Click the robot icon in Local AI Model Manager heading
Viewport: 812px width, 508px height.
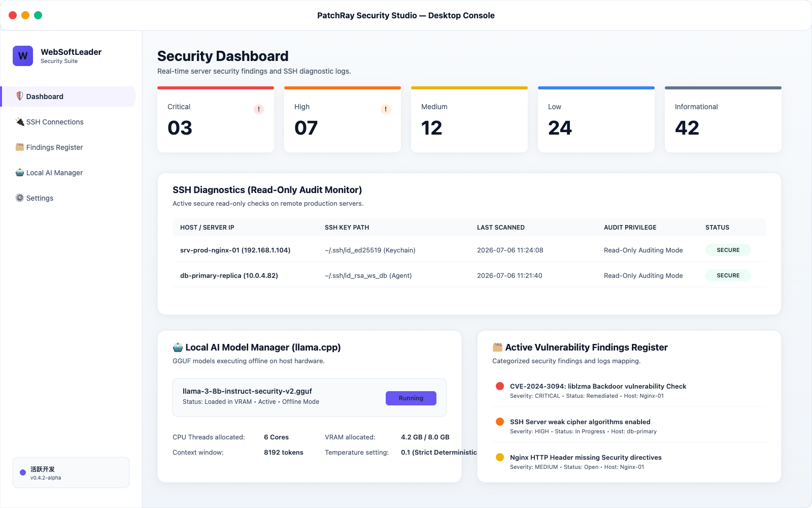point(178,347)
